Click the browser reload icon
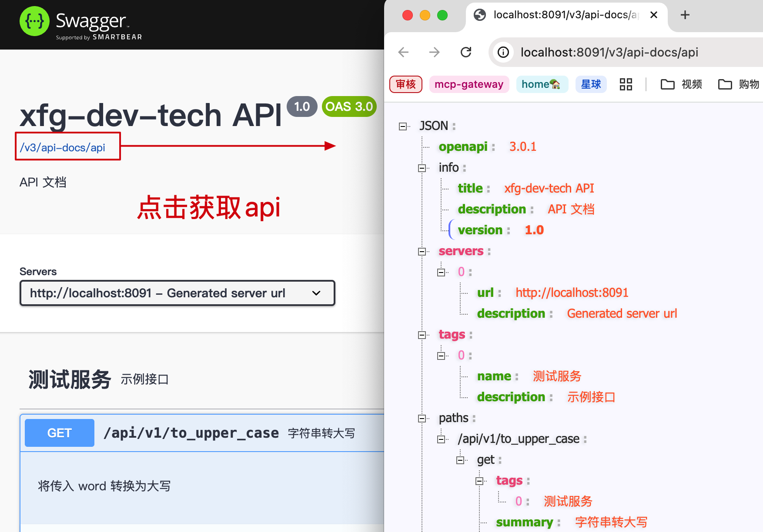763x532 pixels. click(x=466, y=53)
